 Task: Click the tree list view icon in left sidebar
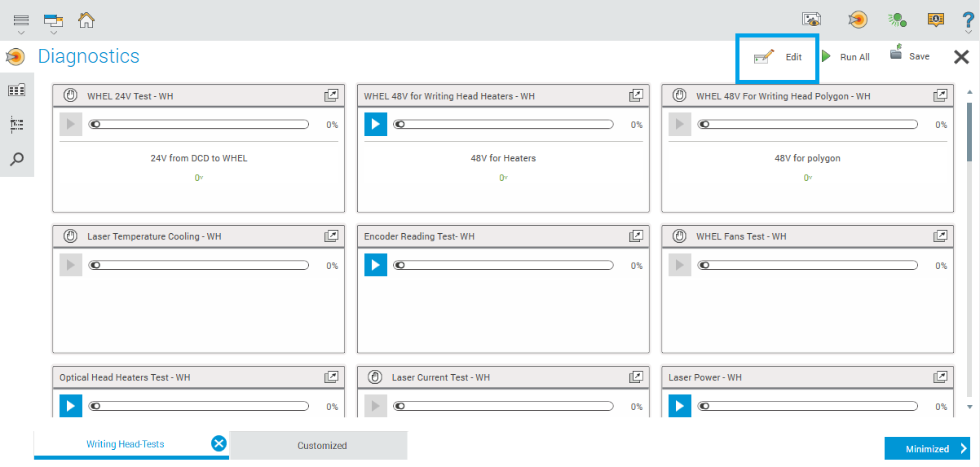pos(16,125)
